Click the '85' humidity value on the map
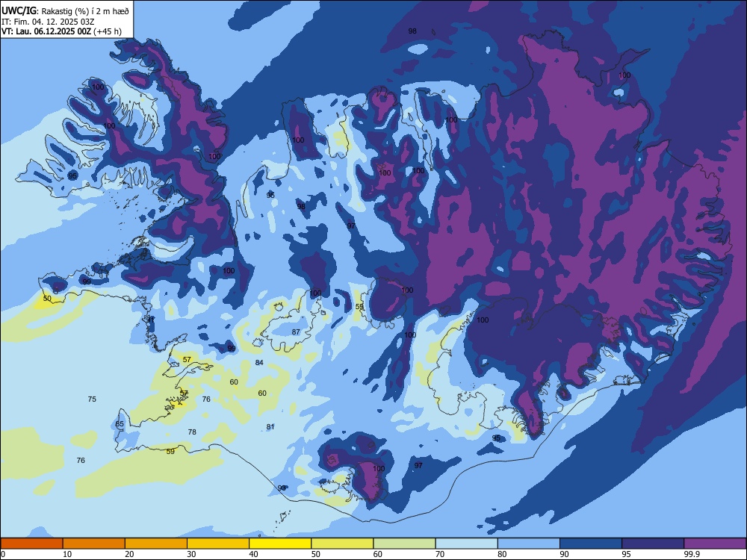The width and height of the screenshot is (747, 560). coord(120,424)
